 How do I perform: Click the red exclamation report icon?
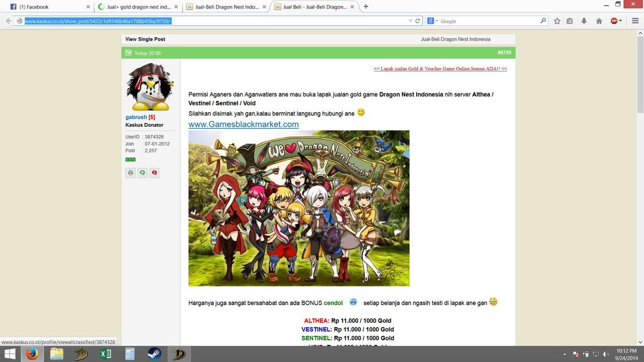tap(154, 173)
